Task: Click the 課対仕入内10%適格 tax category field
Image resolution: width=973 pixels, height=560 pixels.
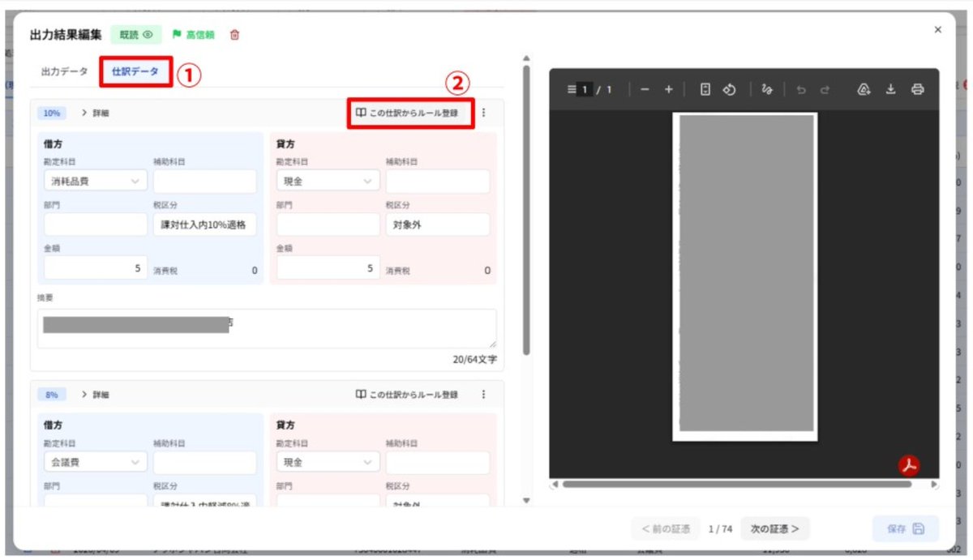Action: (x=204, y=224)
